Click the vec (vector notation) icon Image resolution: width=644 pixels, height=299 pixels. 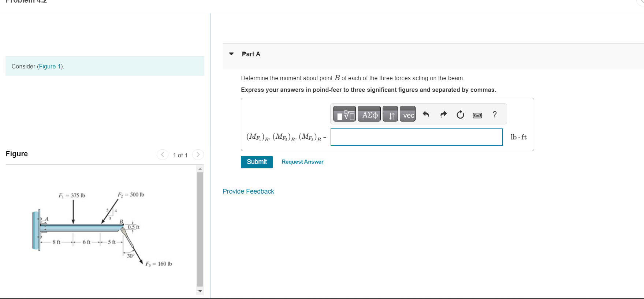click(x=407, y=114)
